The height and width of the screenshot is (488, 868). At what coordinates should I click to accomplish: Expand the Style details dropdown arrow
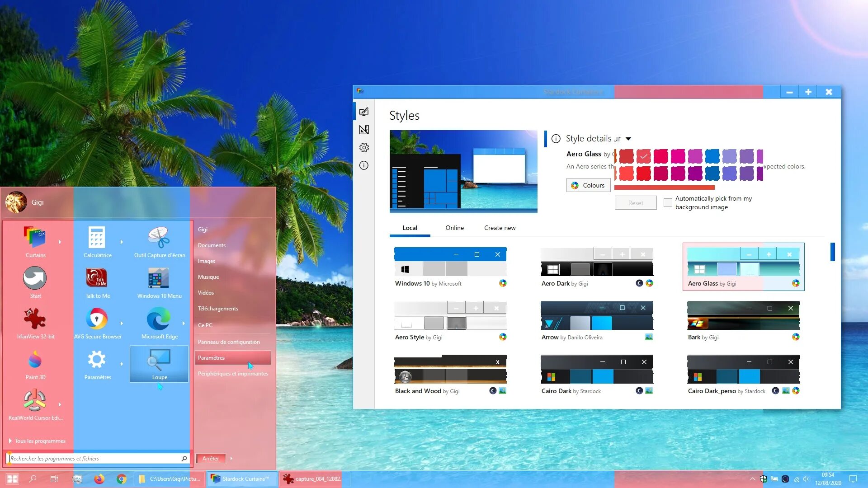[628, 139]
